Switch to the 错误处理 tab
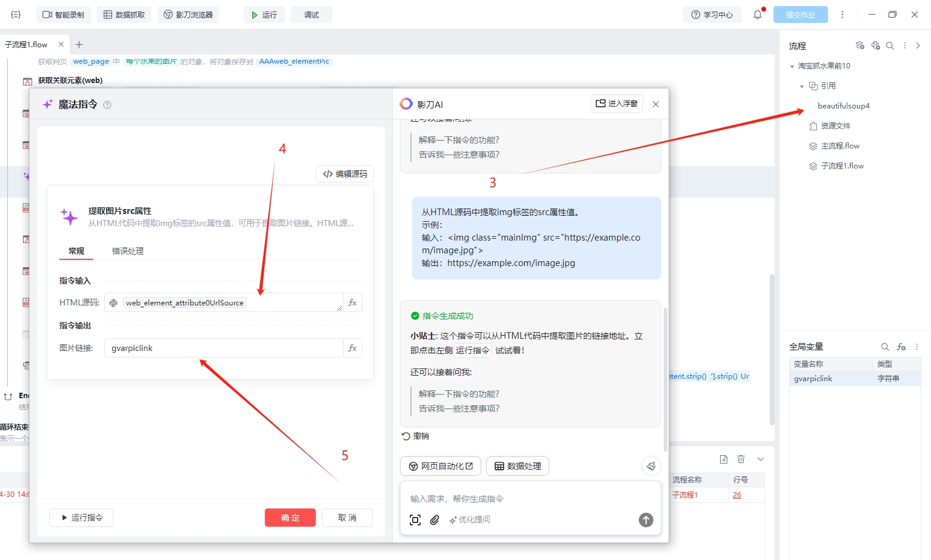The width and height of the screenshot is (931, 560). pyautogui.click(x=128, y=251)
